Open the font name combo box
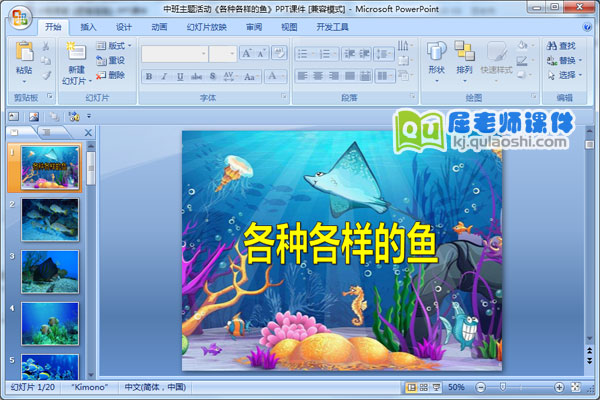 [x=174, y=54]
